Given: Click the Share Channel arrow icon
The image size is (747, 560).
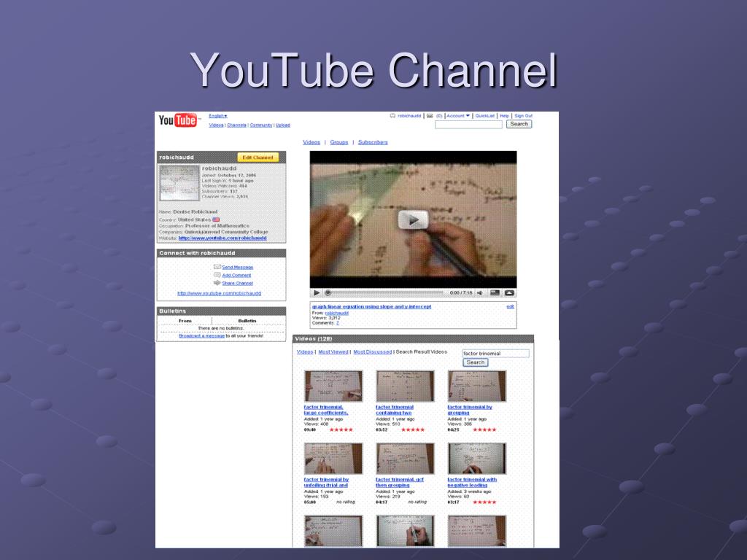Looking at the screenshot, I should 217,283.
